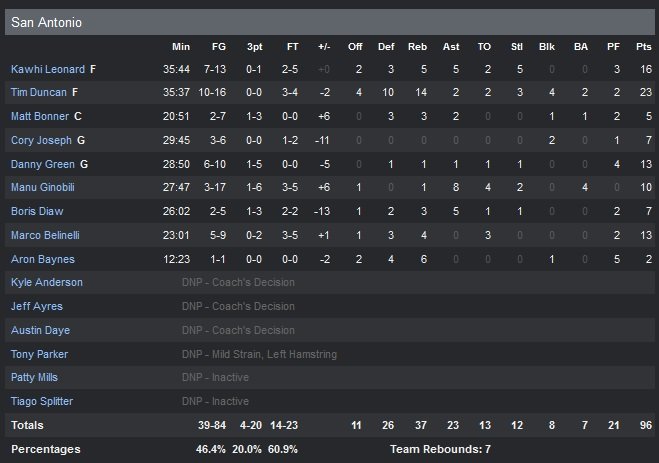
Task: Open Matt Bonner's player profile
Action: click(40, 116)
